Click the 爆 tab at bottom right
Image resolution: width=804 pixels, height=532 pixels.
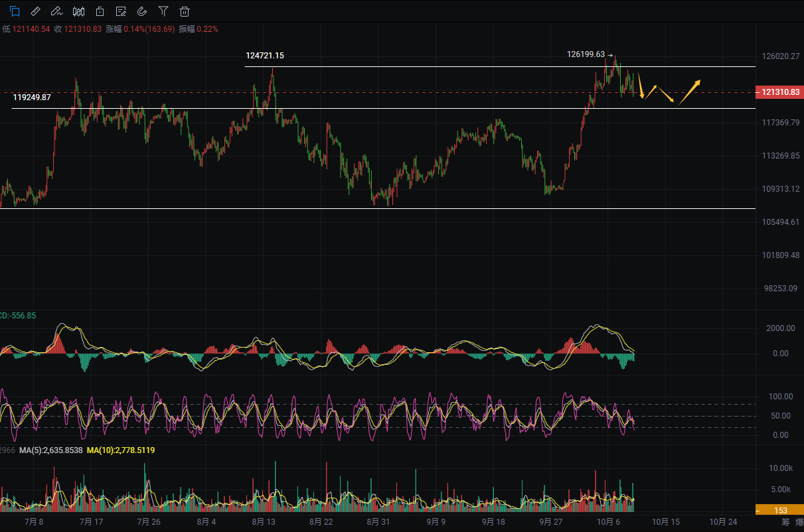[x=799, y=522]
